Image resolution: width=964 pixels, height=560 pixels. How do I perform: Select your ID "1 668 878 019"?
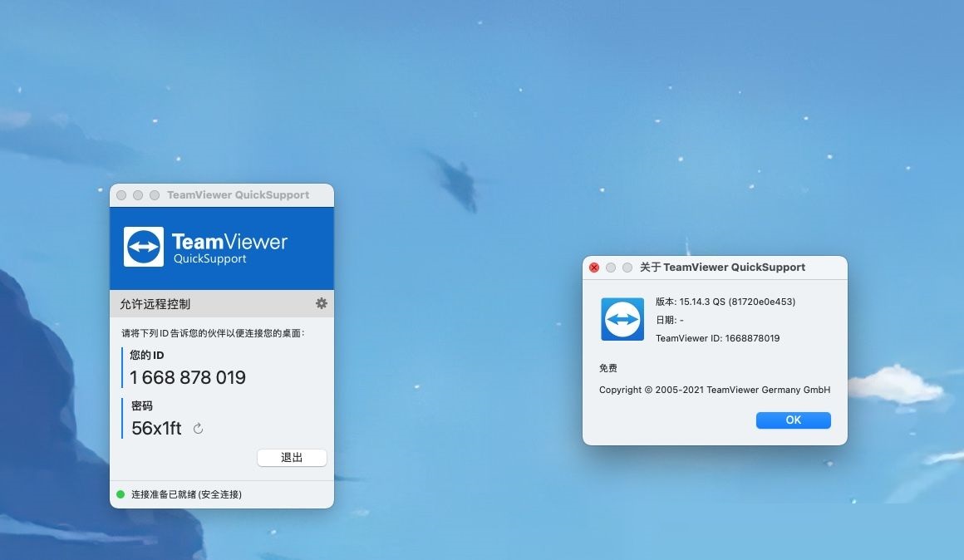click(187, 377)
